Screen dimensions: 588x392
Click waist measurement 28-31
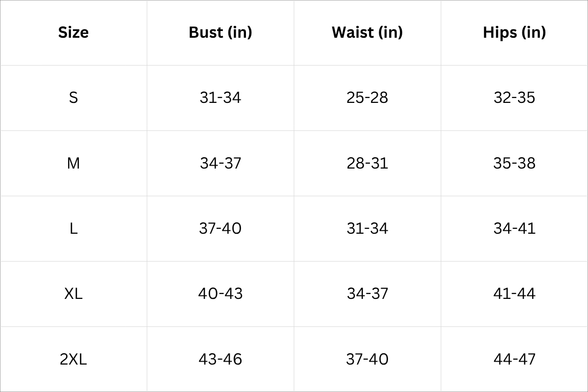[x=367, y=163]
